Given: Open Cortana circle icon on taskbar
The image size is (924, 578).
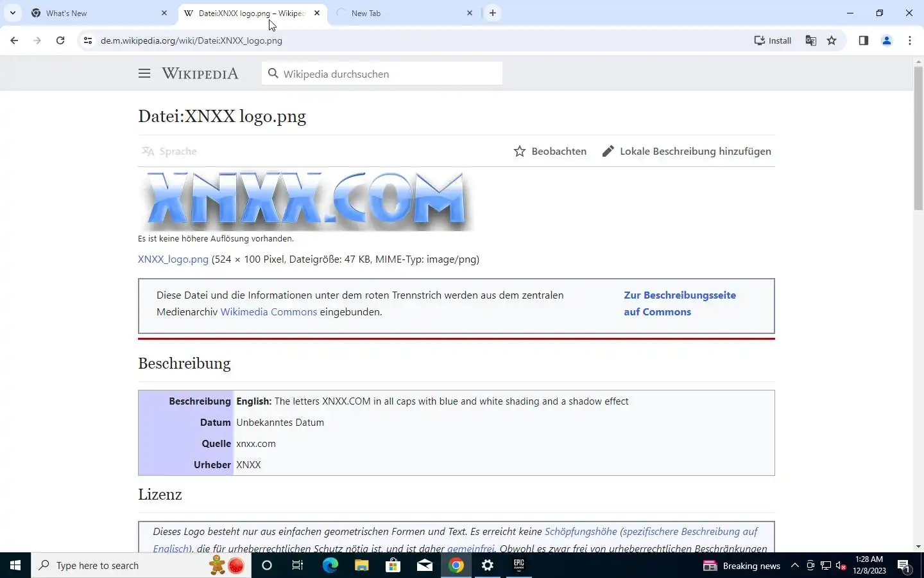Looking at the screenshot, I should 267,565.
